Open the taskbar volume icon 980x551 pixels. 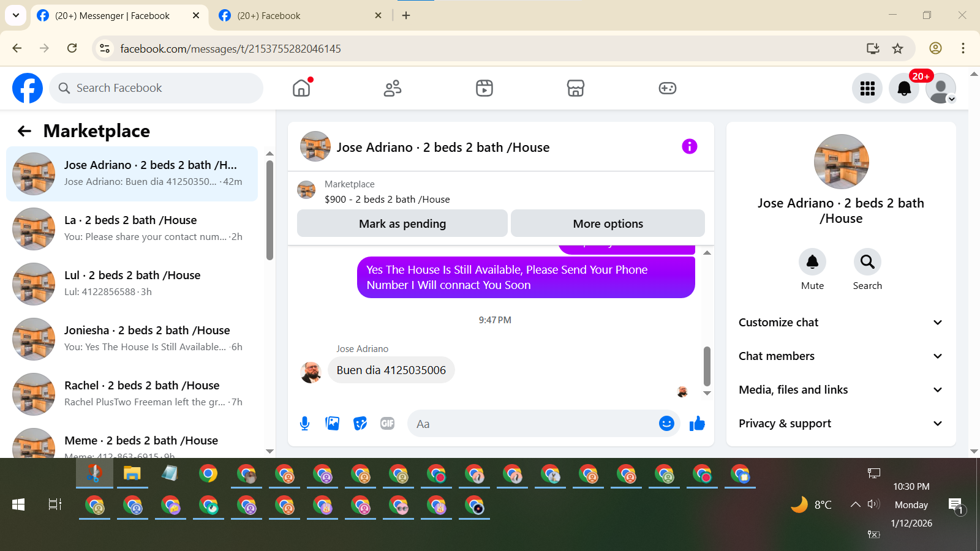pyautogui.click(x=873, y=504)
